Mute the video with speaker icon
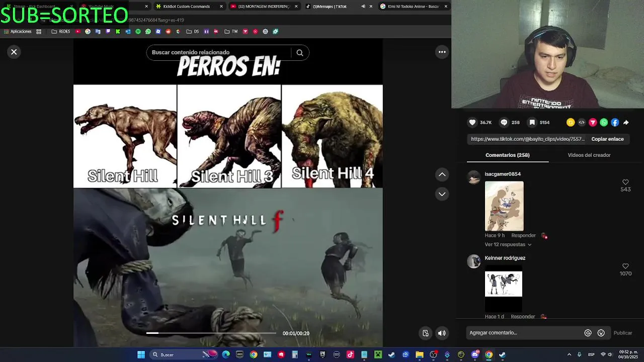The image size is (644, 362). pos(442,333)
